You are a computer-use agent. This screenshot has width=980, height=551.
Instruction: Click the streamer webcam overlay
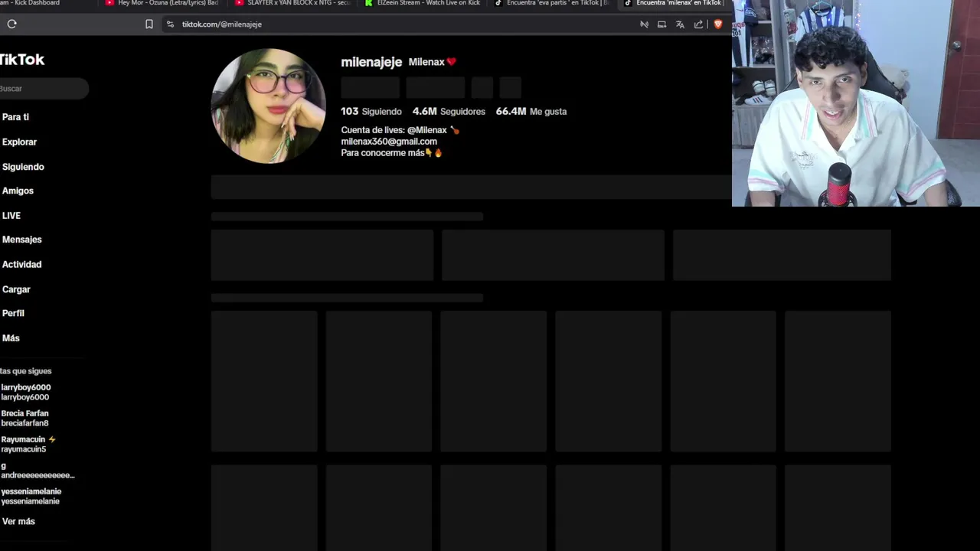click(x=856, y=103)
